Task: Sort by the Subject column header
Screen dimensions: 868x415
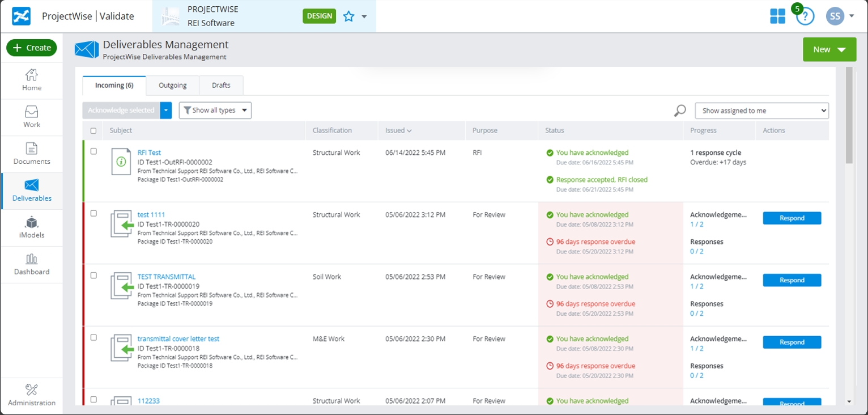Action: (121, 130)
